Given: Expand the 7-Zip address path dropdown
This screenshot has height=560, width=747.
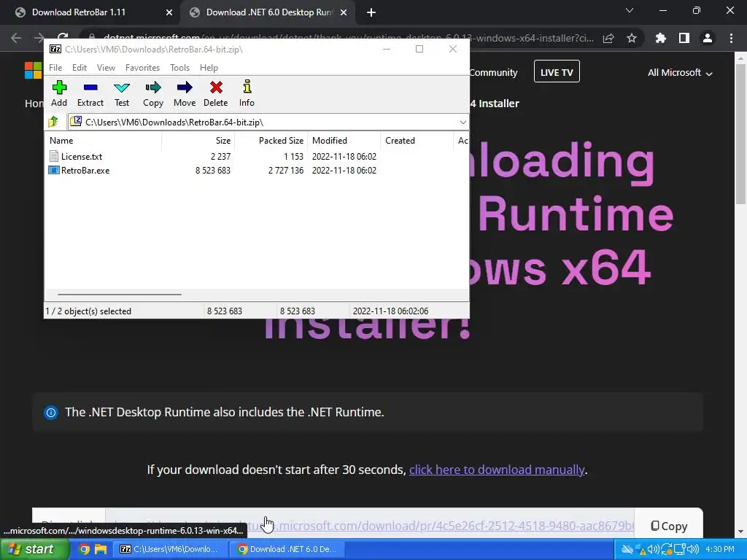Looking at the screenshot, I should pyautogui.click(x=462, y=122).
